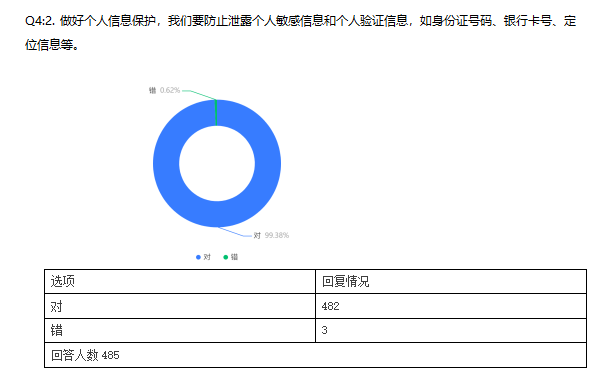Click the white center of donut chart
The width and height of the screenshot is (613, 385).
click(x=217, y=163)
